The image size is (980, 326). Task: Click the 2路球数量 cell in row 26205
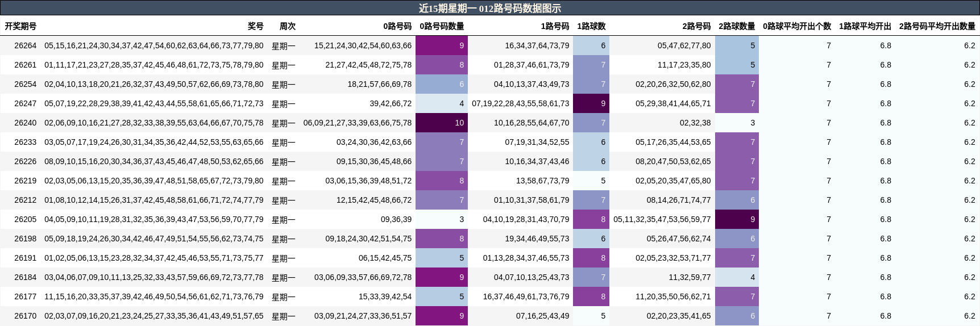737,219
